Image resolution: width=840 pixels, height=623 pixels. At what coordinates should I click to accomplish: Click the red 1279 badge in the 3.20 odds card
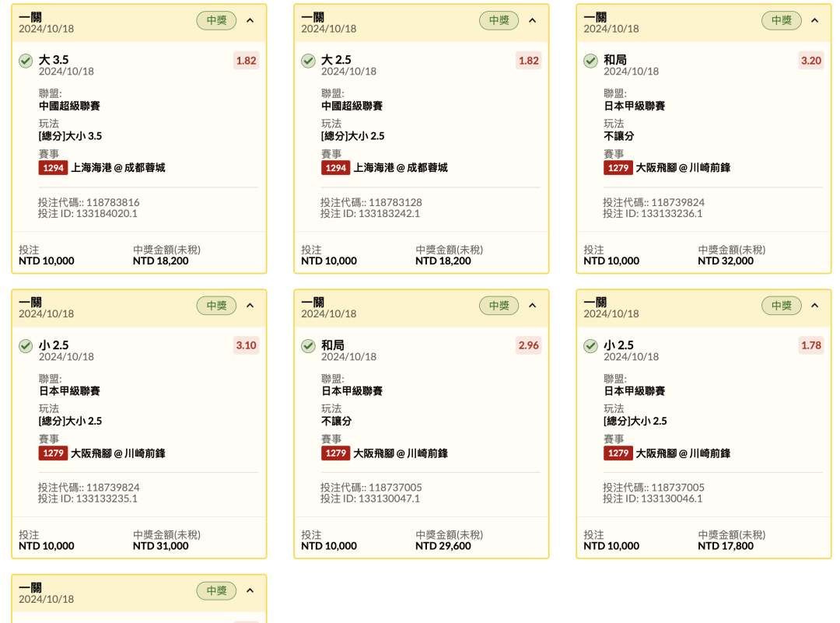click(x=618, y=168)
